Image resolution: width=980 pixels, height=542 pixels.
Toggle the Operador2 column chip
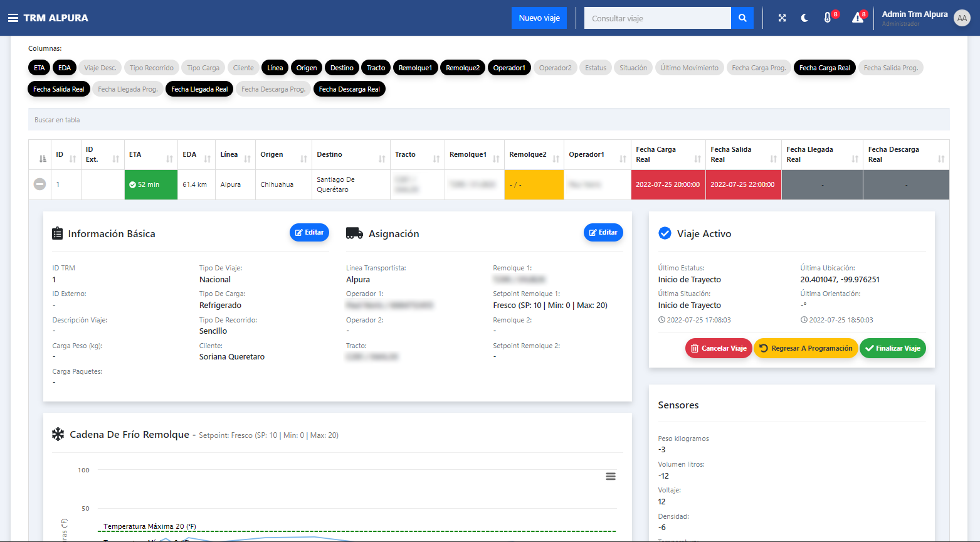(555, 68)
